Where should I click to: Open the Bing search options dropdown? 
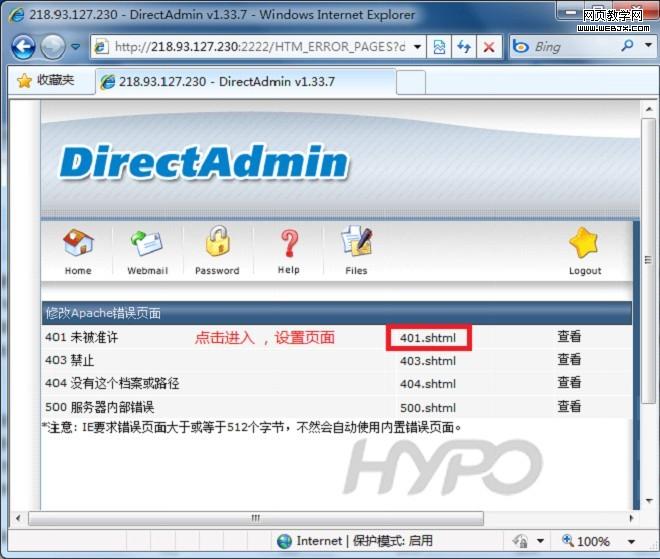click(646, 47)
